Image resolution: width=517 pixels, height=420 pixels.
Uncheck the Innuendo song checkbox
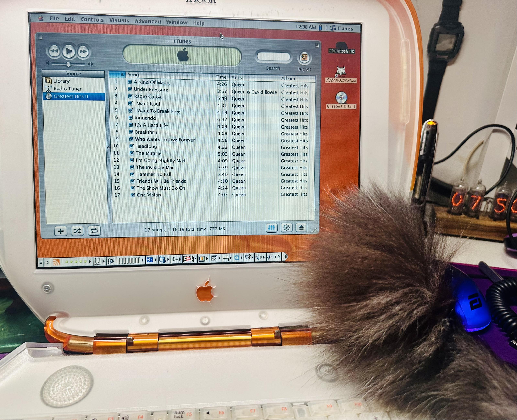pos(131,118)
